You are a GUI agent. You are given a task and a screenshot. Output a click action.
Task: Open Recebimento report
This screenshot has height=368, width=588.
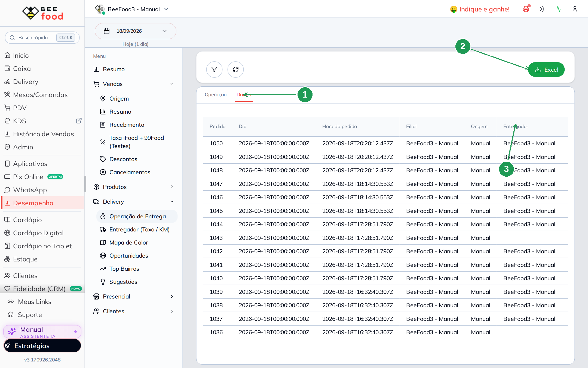coord(137,125)
